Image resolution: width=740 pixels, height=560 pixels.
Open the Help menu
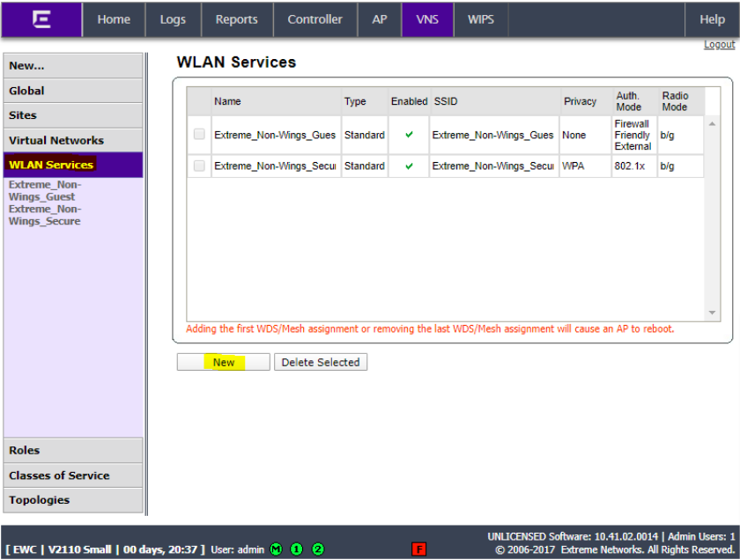coord(712,19)
